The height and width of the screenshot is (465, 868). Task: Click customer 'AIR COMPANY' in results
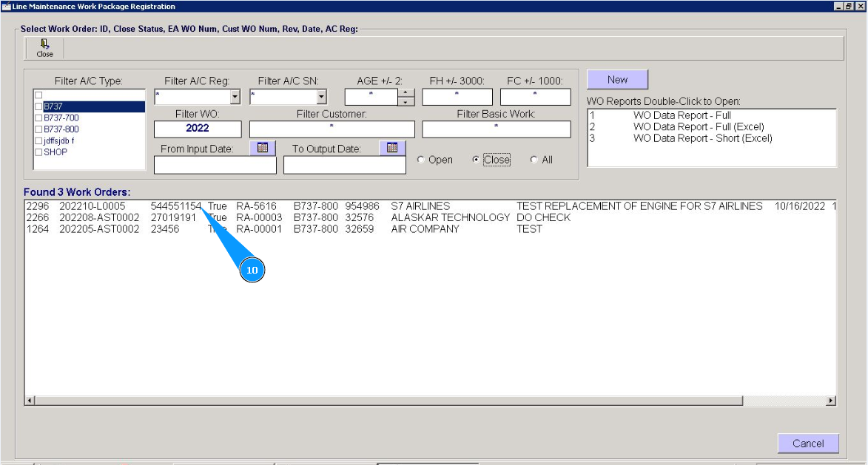point(425,229)
